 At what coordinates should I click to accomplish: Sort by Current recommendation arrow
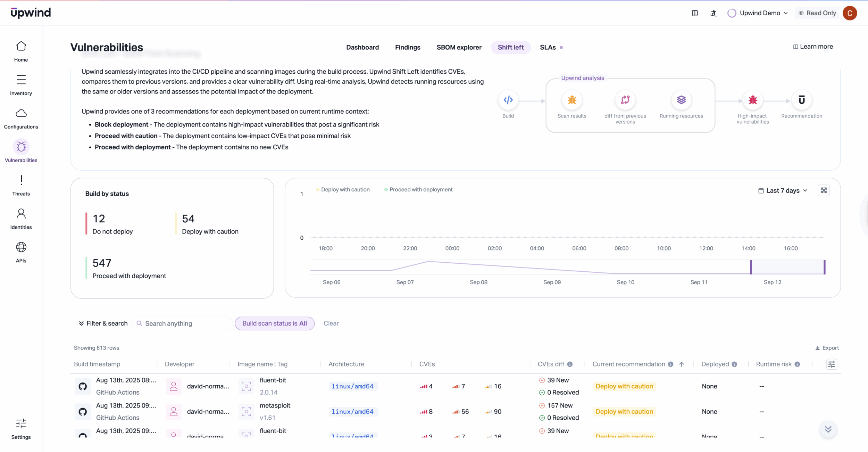point(682,364)
